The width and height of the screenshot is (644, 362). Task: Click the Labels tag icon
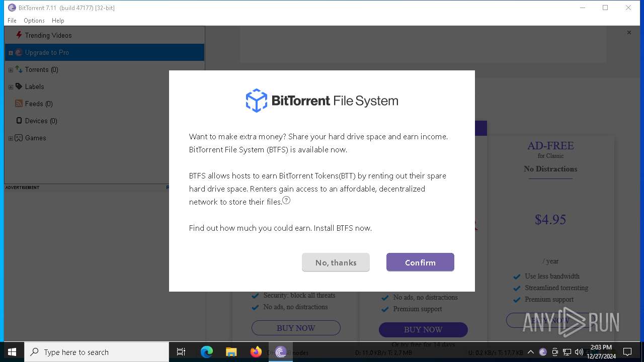click(19, 86)
